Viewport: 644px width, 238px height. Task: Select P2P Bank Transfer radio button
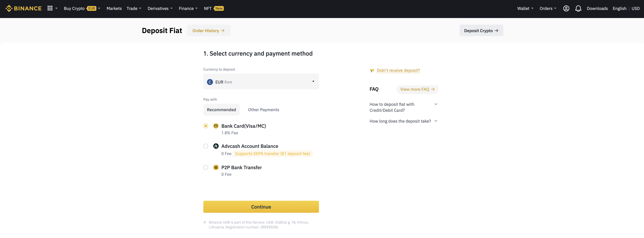tap(206, 167)
